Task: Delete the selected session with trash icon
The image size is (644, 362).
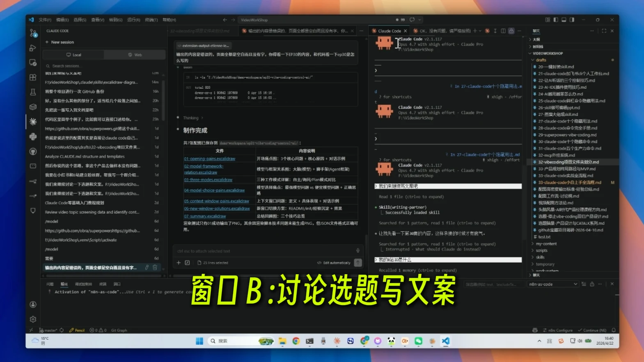Action: [155, 268]
